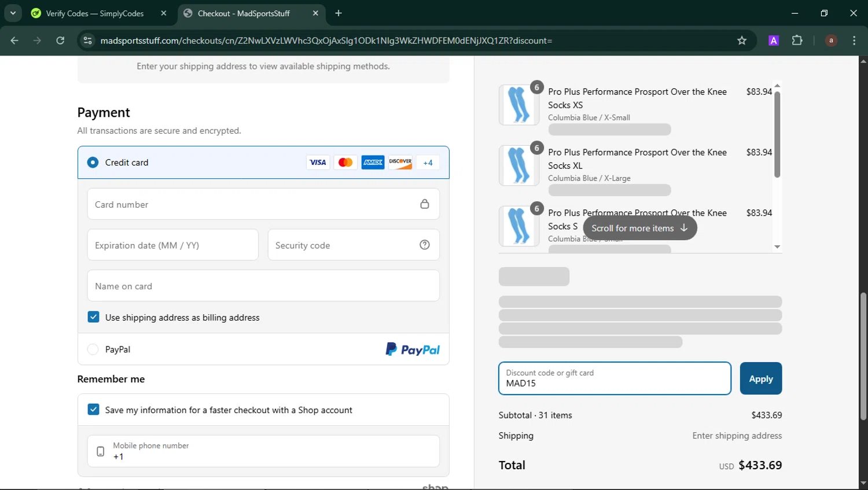This screenshot has width=868, height=490.
Task: Click the page vertical scrollbar thumb
Action: click(x=863, y=356)
